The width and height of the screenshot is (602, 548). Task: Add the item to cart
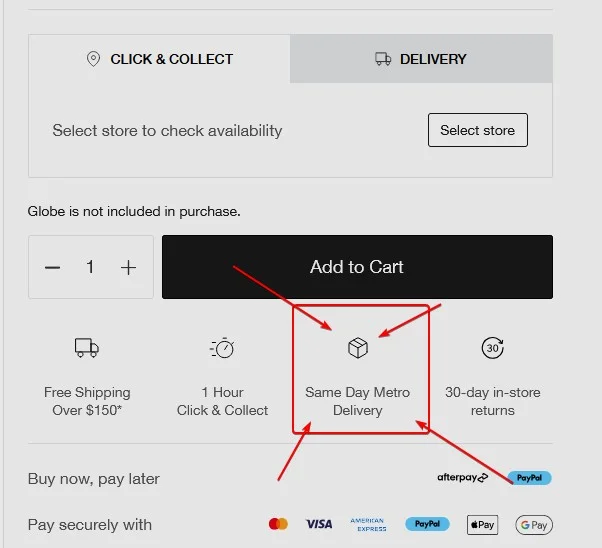(357, 267)
